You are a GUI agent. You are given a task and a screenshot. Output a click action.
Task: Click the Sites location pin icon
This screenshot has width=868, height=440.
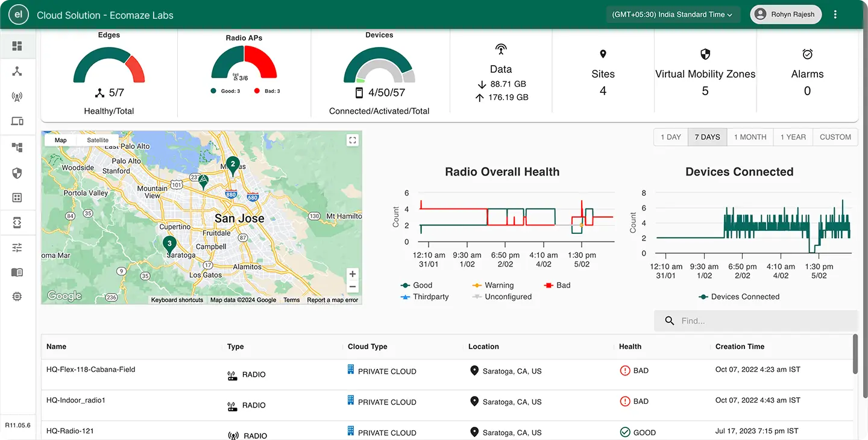(x=603, y=54)
